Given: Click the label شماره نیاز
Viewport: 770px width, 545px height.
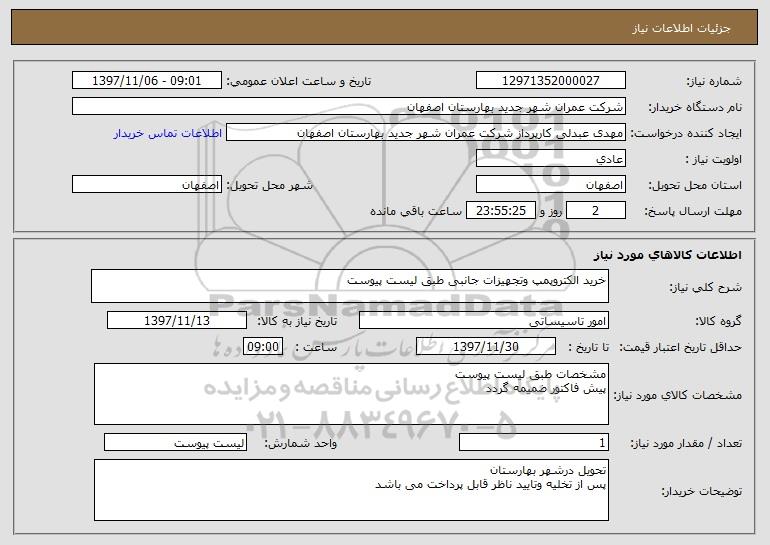Looking at the screenshot, I should pos(714,82).
